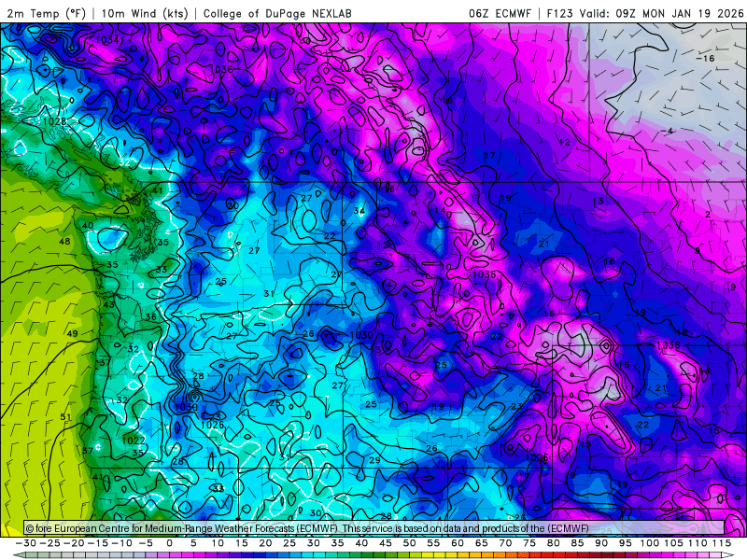Click the "-15" label on the color scale
Viewport: 747px width, 560px height.
[97, 543]
